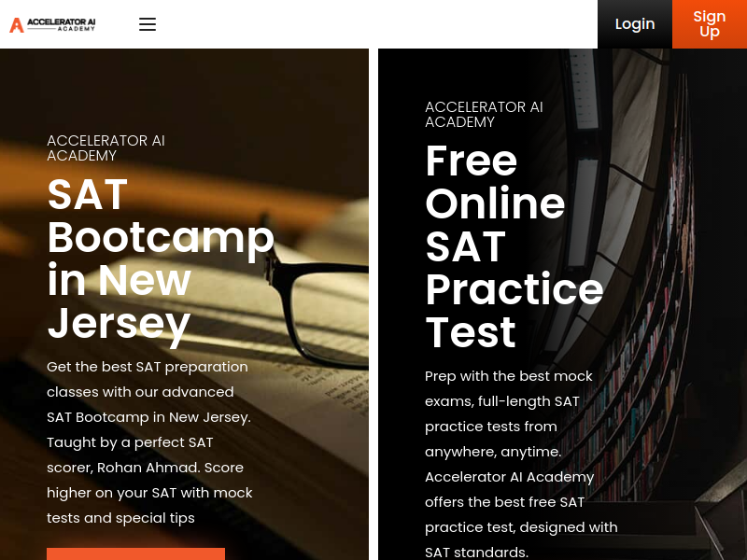The height and width of the screenshot is (560, 747).
Task: Select the SAT Bootcamp in New Jersey heading
Action: (161, 259)
